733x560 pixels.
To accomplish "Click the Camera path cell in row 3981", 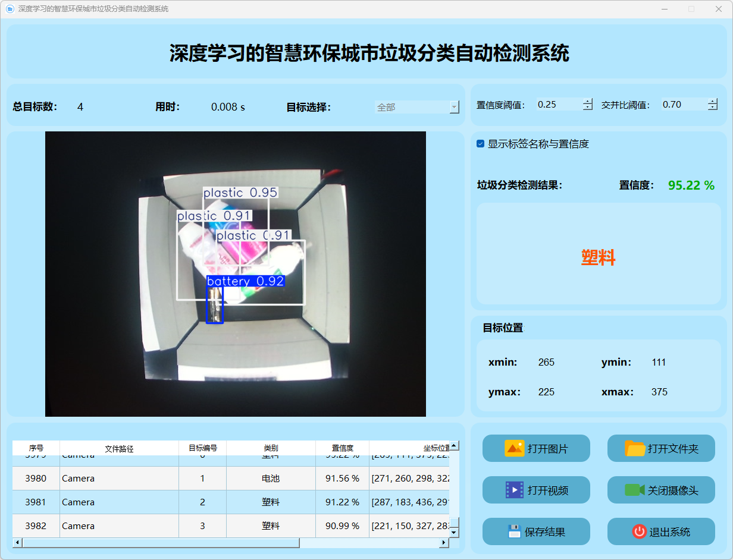I will pyautogui.click(x=120, y=502).
